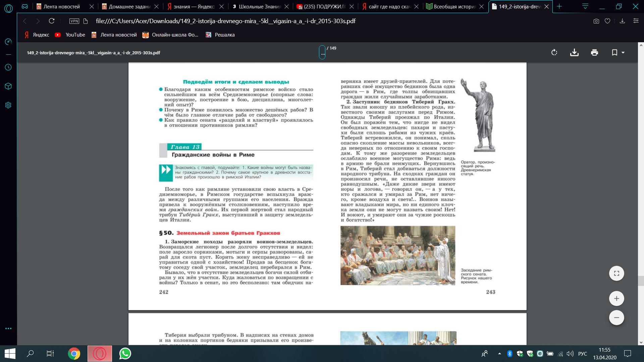Zoom out with minus button
Screen dimensions: 644x362
coord(616,317)
